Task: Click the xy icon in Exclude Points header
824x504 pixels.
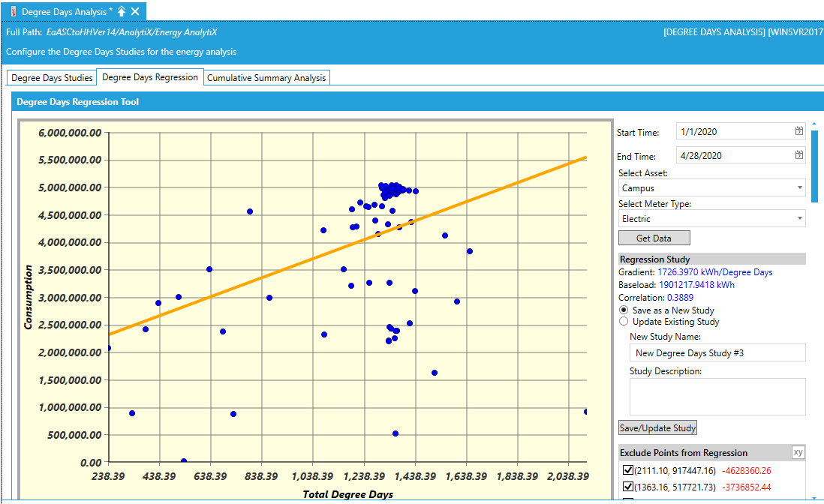Action: coord(798,452)
